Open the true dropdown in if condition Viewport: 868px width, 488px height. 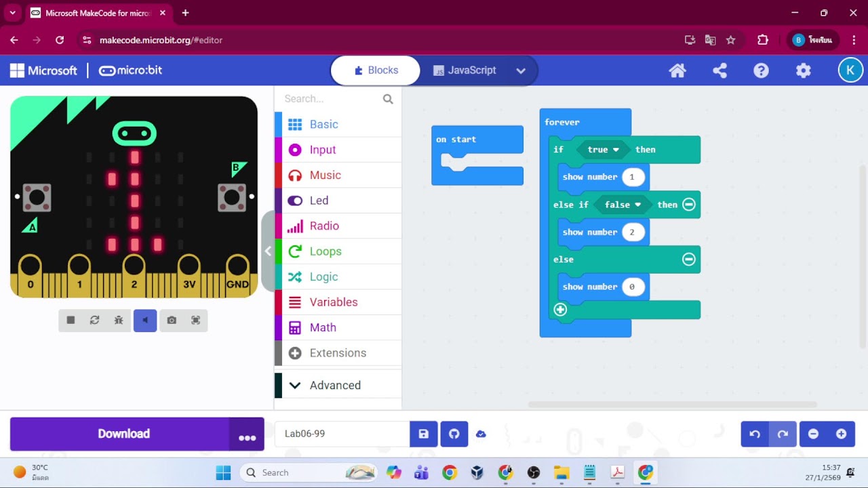coord(604,150)
